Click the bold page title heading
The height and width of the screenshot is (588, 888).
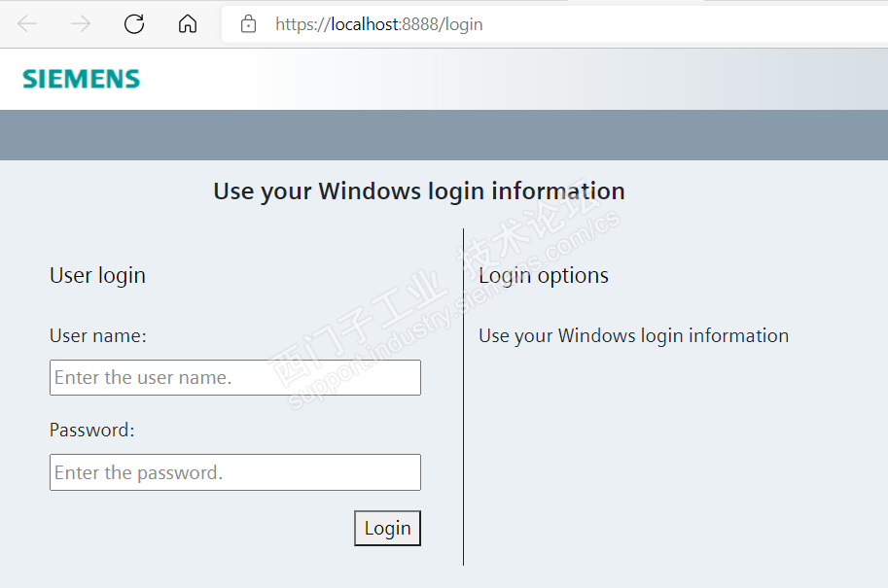(x=418, y=191)
